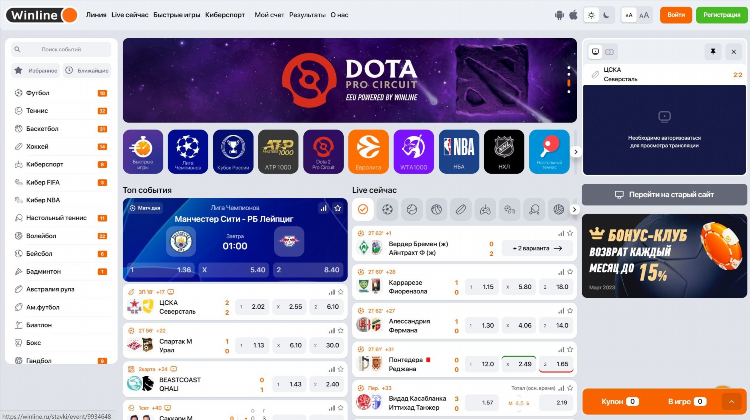Open the Ближайшие upcoming filter
The height and width of the screenshot is (420, 750).
(x=87, y=70)
